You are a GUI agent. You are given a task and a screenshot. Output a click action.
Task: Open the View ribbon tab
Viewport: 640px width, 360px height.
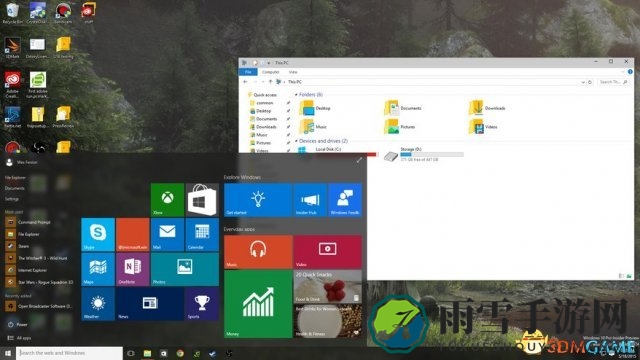tap(293, 72)
